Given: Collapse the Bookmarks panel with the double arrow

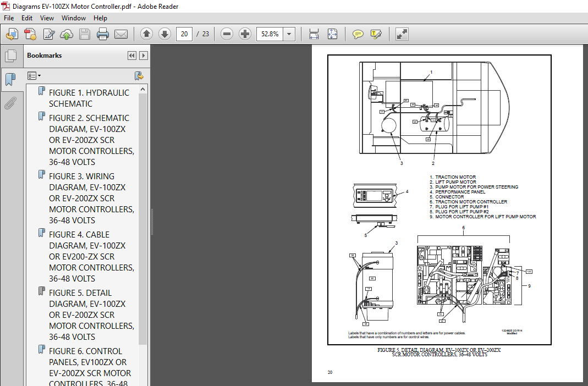Looking at the screenshot, I should click(x=131, y=56).
